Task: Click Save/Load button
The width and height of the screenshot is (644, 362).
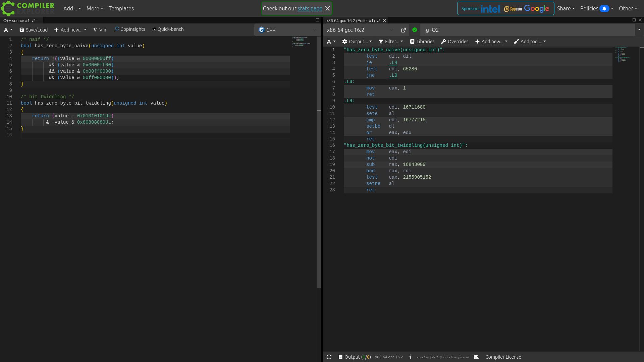Action: pyautogui.click(x=34, y=30)
